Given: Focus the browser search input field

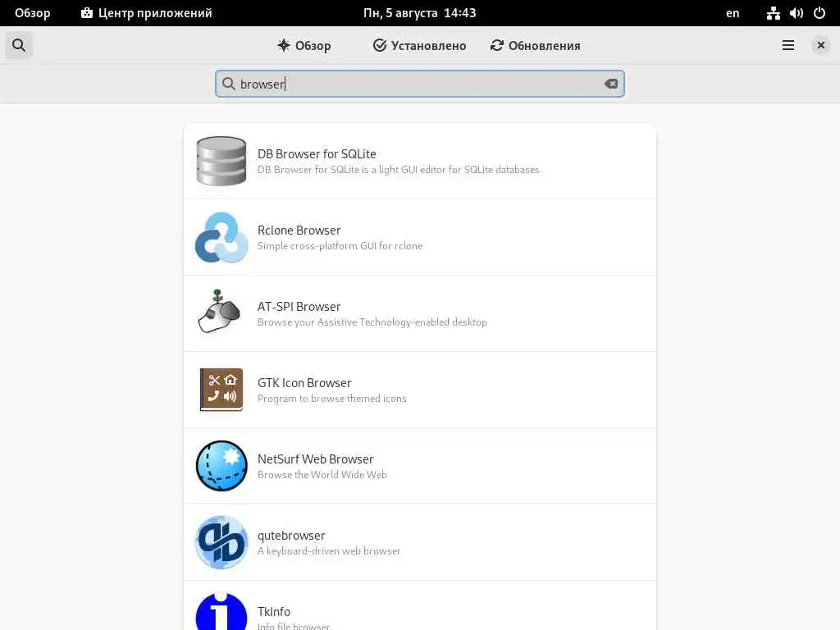Looking at the screenshot, I should 420,84.
